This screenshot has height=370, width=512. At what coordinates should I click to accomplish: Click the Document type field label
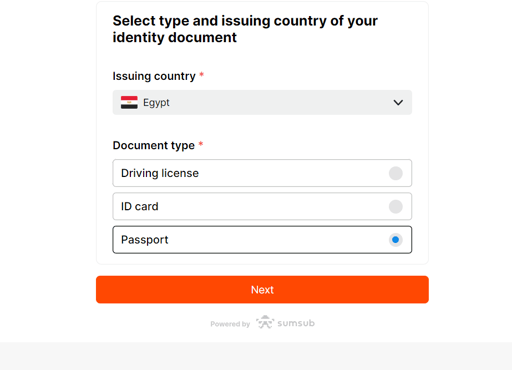(154, 146)
